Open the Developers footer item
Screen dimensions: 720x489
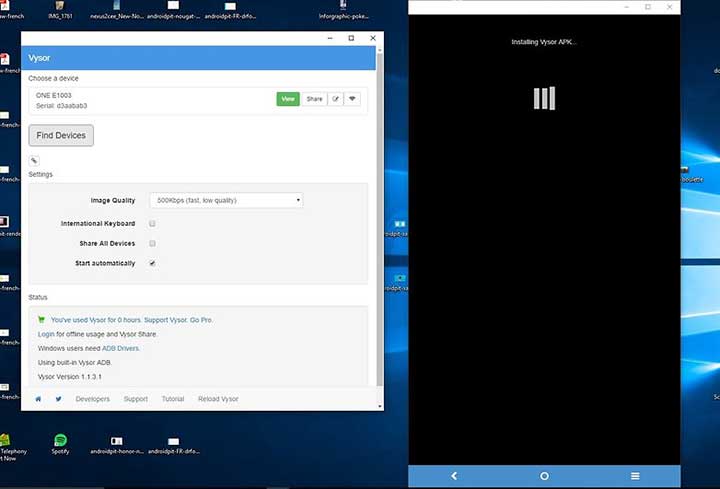[93, 399]
